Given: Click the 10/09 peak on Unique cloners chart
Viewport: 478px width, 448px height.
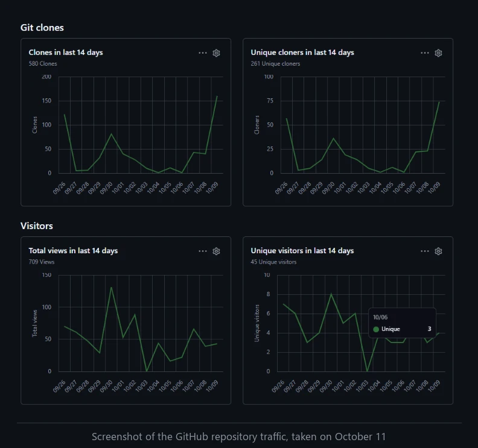Looking at the screenshot, I should [x=439, y=102].
